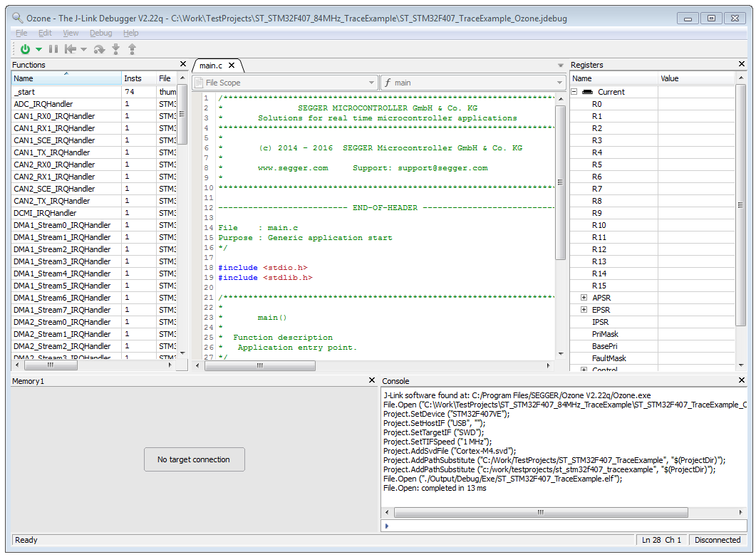Sort Functions by Name column
The image size is (756, 557).
click(66, 78)
